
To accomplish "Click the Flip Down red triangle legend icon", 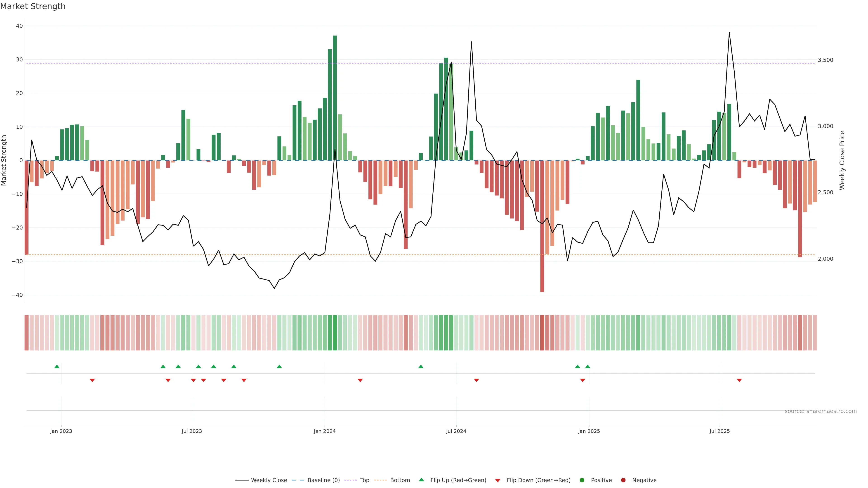I will 498,480.
